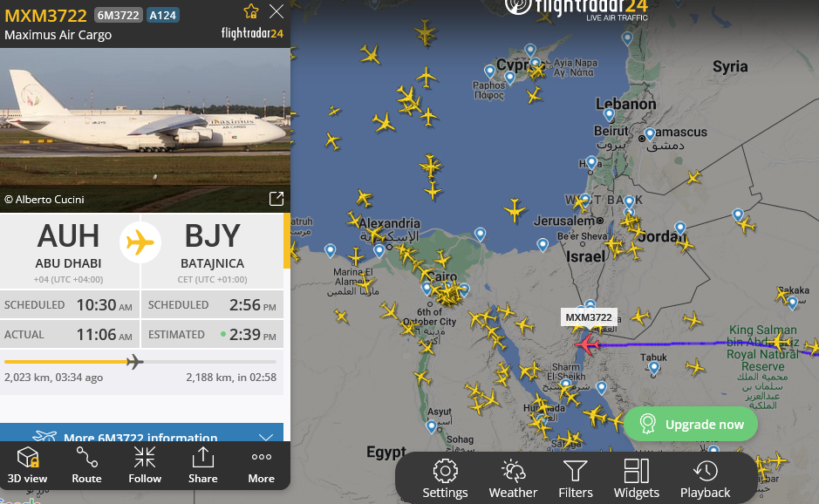Screen dimensions: 819x504
Task: Open the Filters panel
Action: point(575,479)
